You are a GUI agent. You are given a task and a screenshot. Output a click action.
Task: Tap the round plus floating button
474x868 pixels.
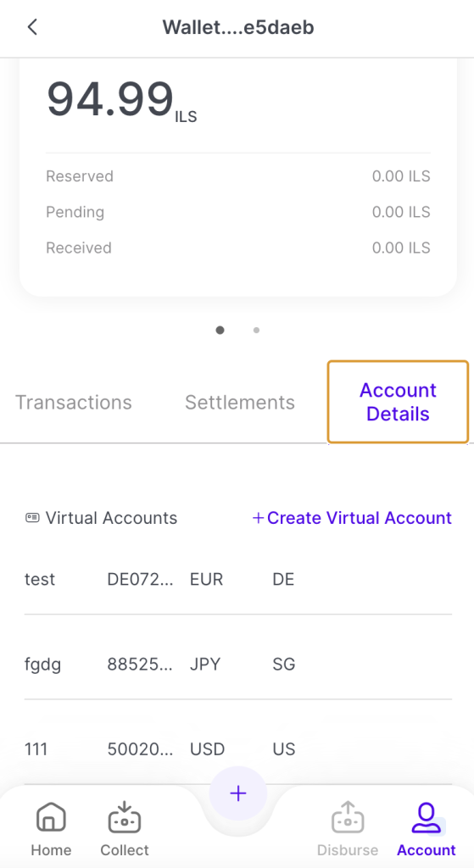click(x=238, y=793)
